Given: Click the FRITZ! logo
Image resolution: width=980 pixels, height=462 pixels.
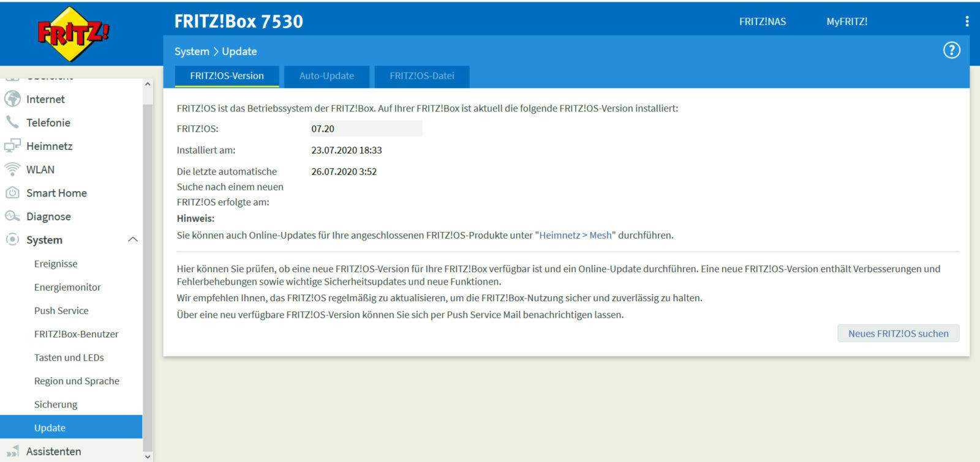Looking at the screenshot, I should [73, 34].
